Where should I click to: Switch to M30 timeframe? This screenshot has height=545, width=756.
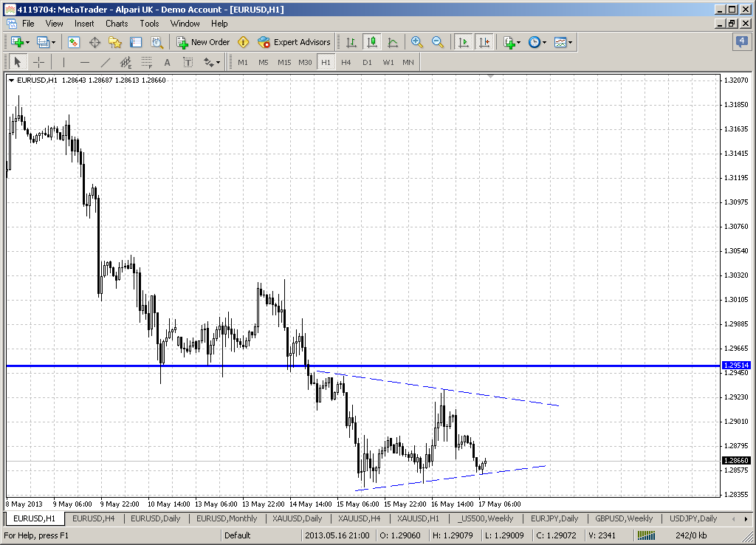tap(305, 62)
